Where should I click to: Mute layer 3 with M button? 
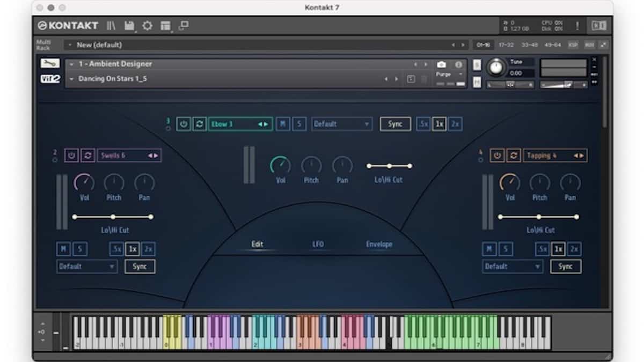283,124
